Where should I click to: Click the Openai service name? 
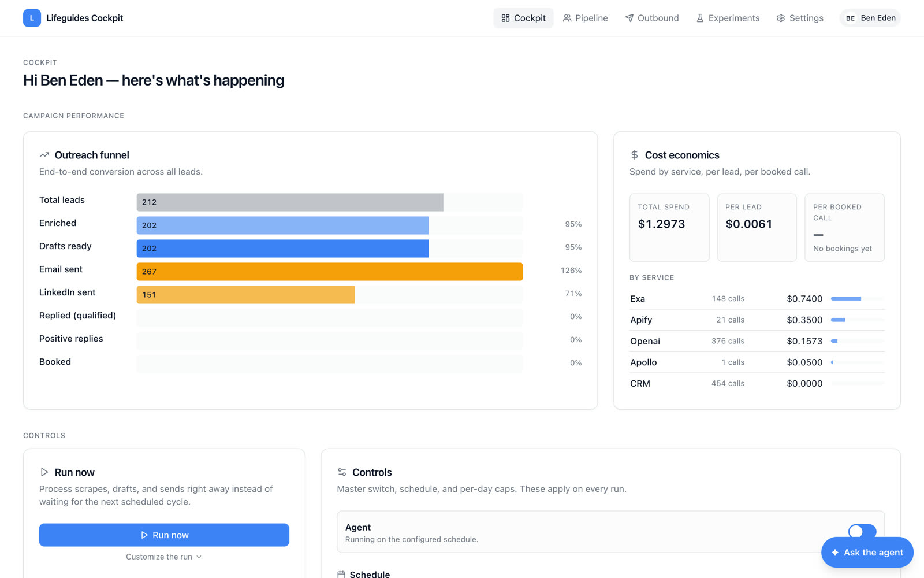645,341
